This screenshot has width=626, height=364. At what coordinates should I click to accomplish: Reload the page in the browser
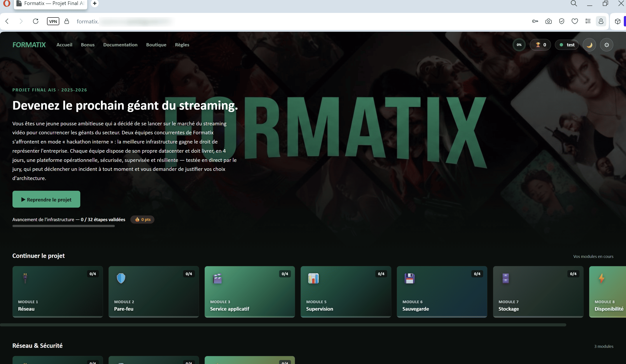35,21
